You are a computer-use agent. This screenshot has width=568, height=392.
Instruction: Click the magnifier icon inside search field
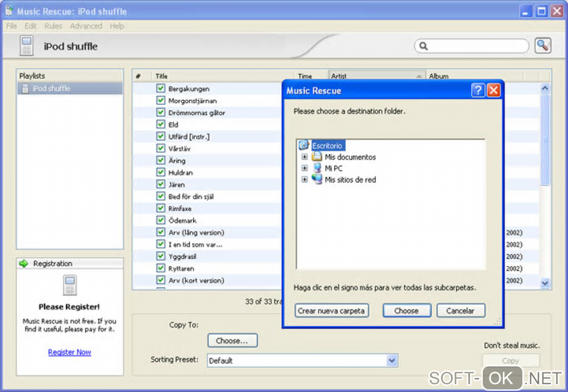[x=423, y=46]
